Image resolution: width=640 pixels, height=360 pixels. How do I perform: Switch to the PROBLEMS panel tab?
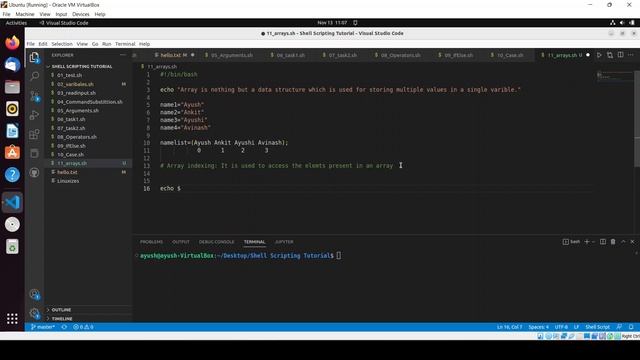tap(151, 242)
